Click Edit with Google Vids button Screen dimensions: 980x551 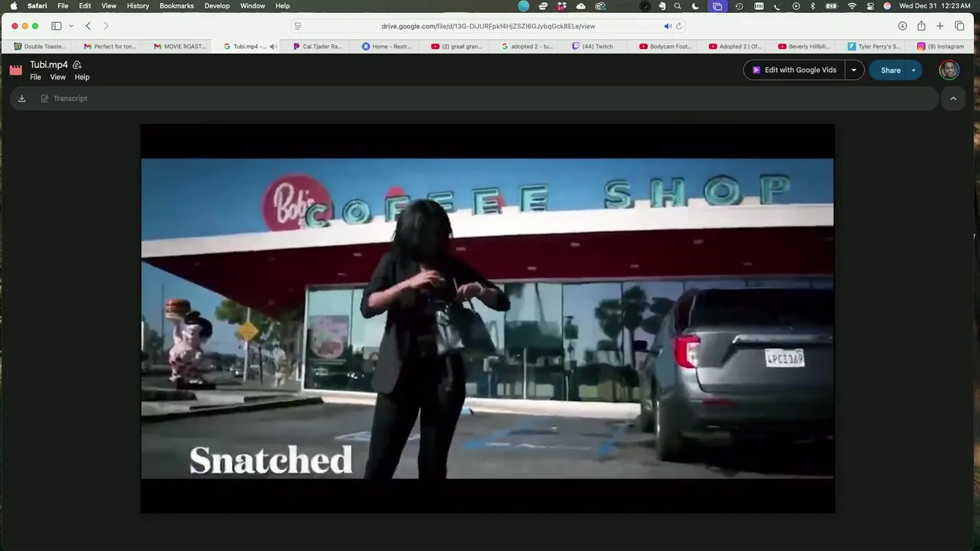coord(794,70)
